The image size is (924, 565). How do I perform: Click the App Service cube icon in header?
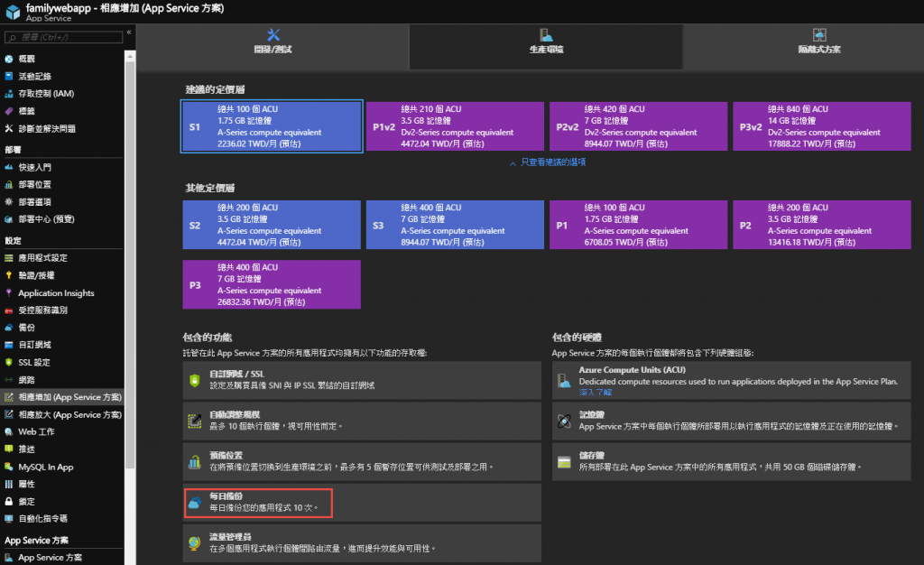click(13, 11)
